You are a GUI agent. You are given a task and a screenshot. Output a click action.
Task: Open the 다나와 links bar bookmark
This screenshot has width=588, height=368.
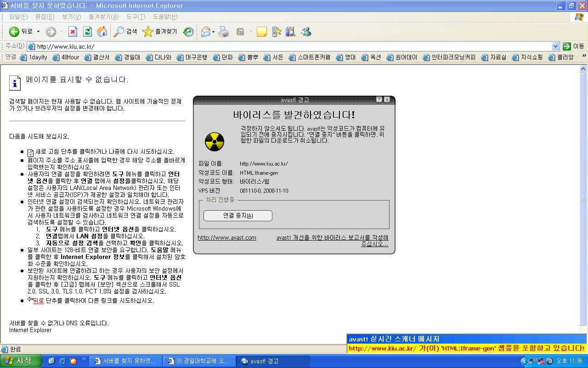158,57
